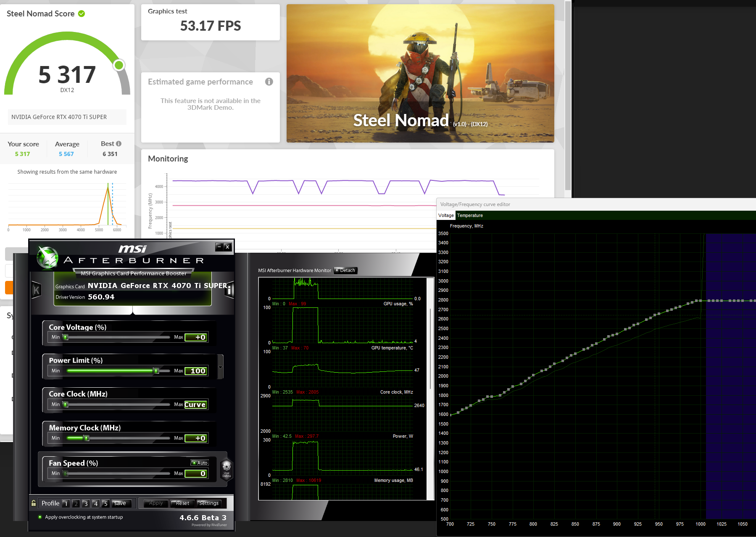Click the GPU usage graph in Hardware Monitor

pyautogui.click(x=342, y=325)
